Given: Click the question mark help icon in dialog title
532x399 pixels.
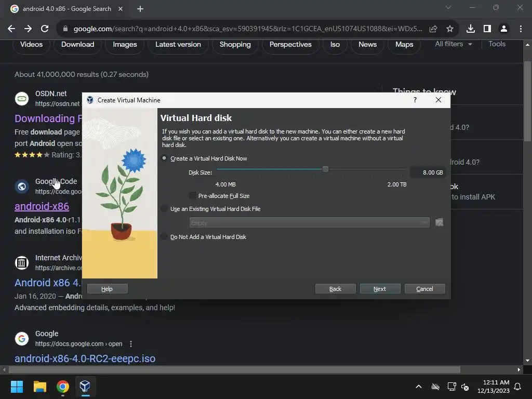Looking at the screenshot, I should click(x=415, y=100).
